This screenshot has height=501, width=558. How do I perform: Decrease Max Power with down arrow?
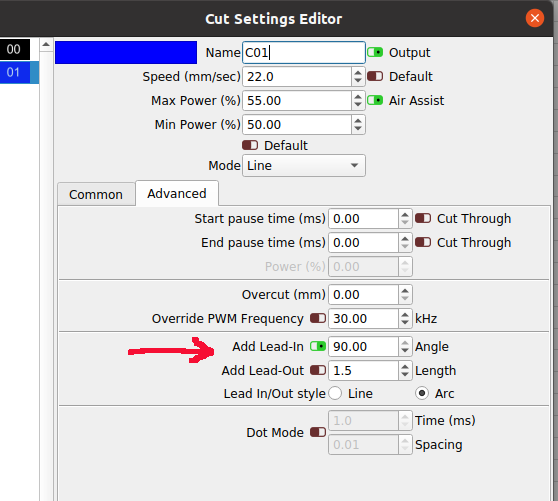(358, 105)
